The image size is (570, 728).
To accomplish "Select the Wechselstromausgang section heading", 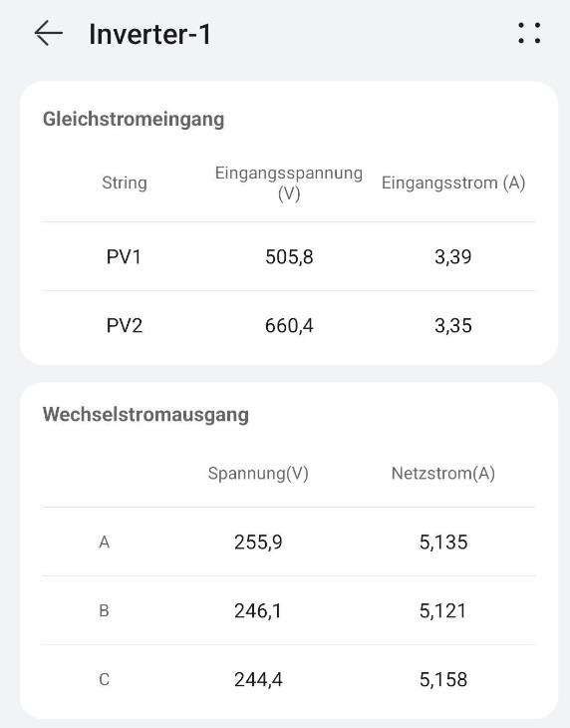I will 145,415.
